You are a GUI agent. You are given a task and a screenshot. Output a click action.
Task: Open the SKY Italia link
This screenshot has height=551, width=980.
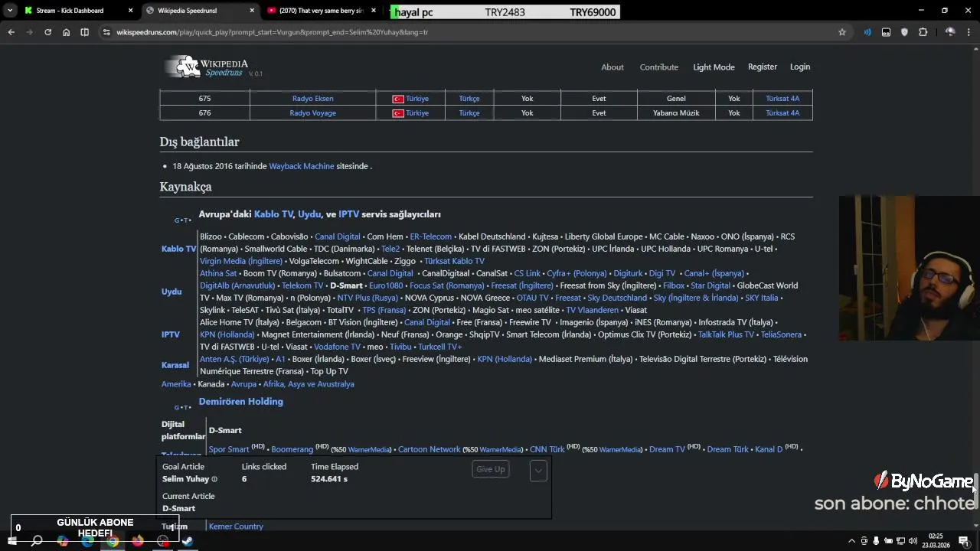[x=761, y=298]
